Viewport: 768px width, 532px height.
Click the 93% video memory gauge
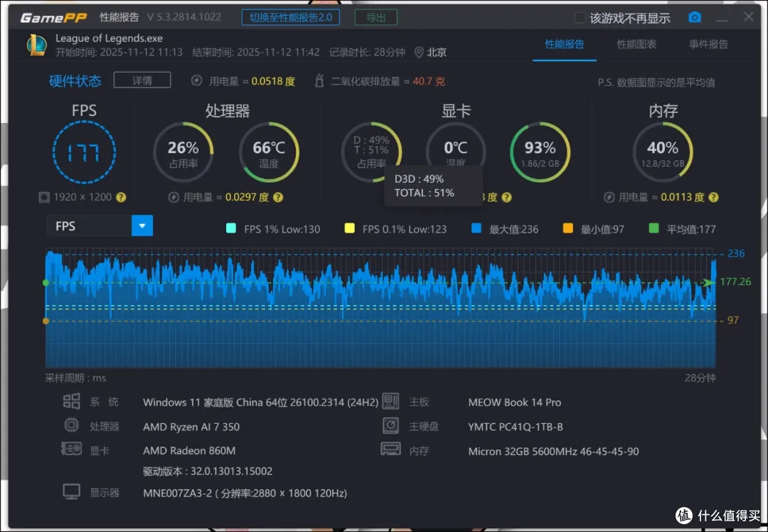540,152
